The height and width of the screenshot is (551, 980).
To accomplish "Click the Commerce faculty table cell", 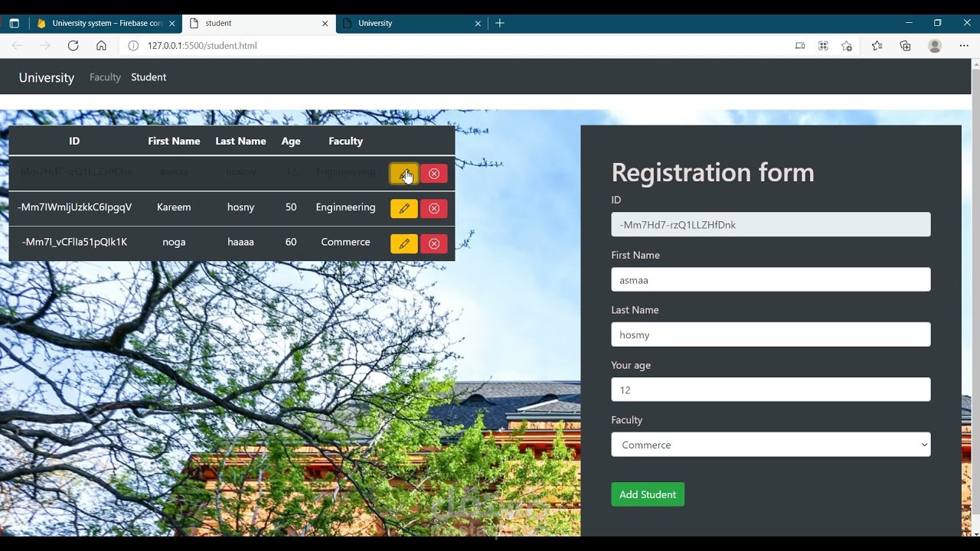I will [345, 242].
